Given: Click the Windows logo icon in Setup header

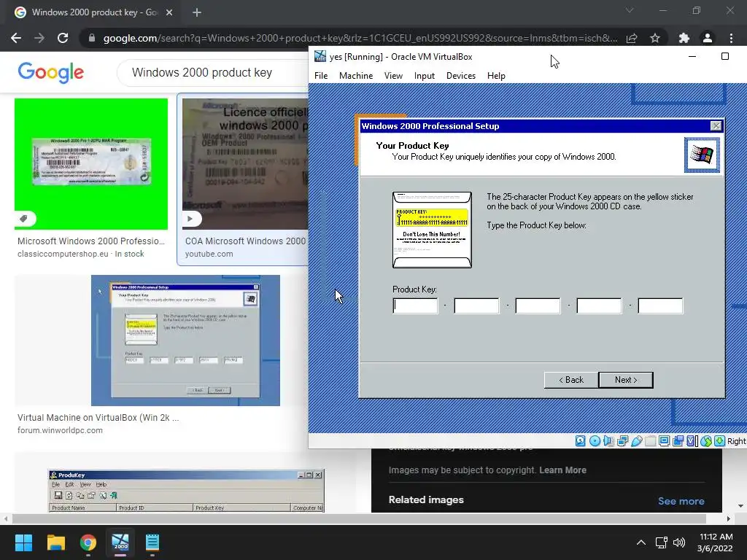Looking at the screenshot, I should (703, 155).
